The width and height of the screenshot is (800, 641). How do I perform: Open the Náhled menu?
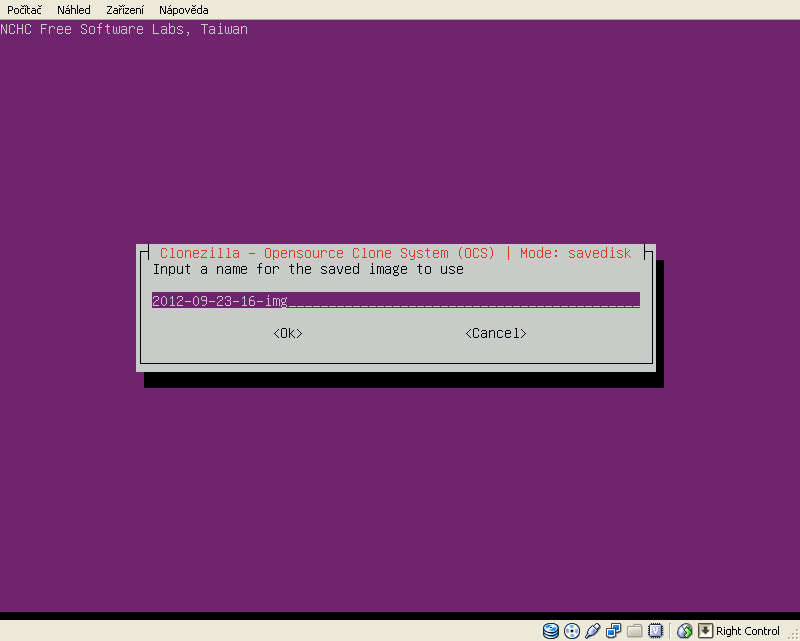(74, 10)
